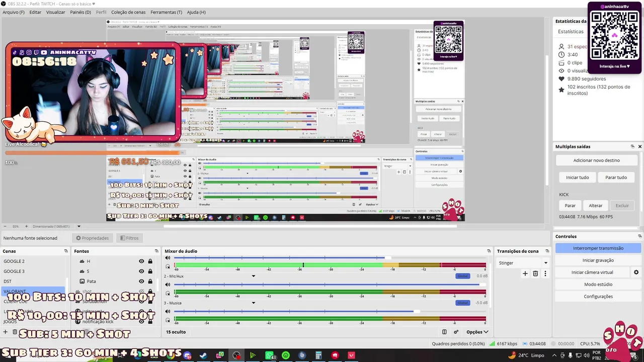Float the Controles dock

(x=640, y=236)
